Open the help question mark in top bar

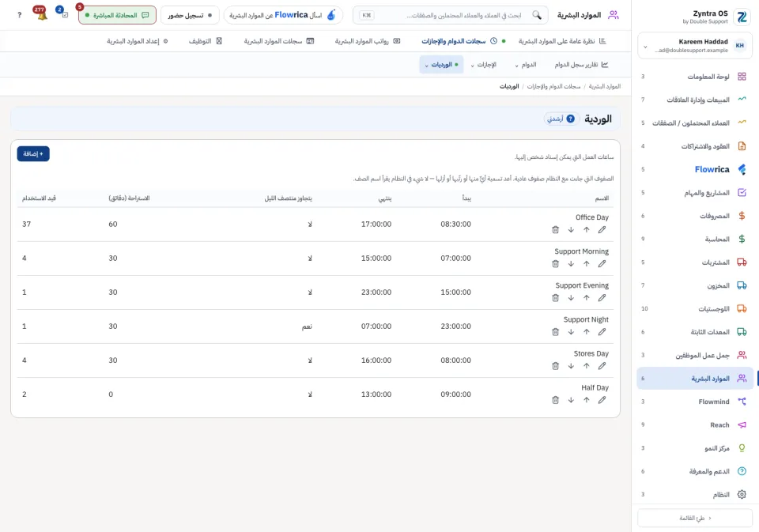click(19, 15)
